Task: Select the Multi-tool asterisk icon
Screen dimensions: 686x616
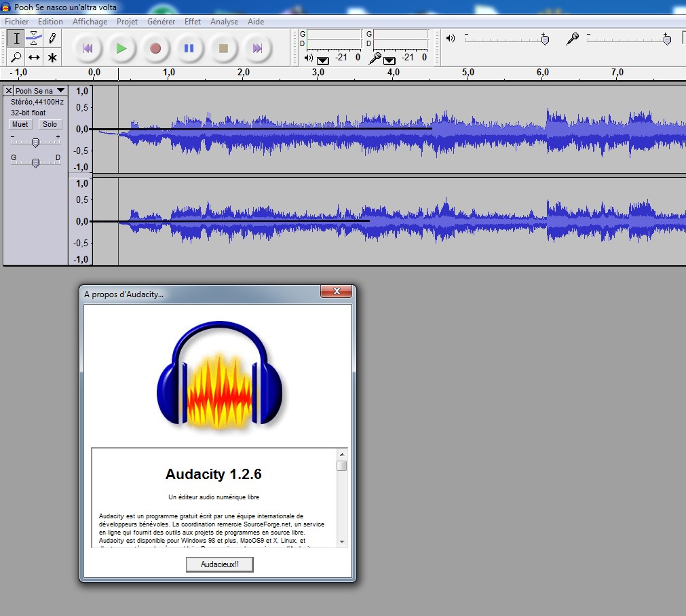Action: coord(52,57)
